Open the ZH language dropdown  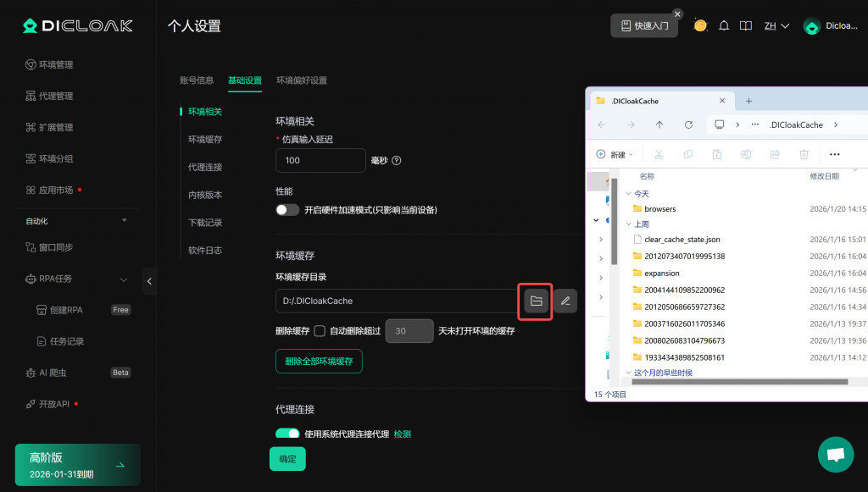(x=776, y=25)
